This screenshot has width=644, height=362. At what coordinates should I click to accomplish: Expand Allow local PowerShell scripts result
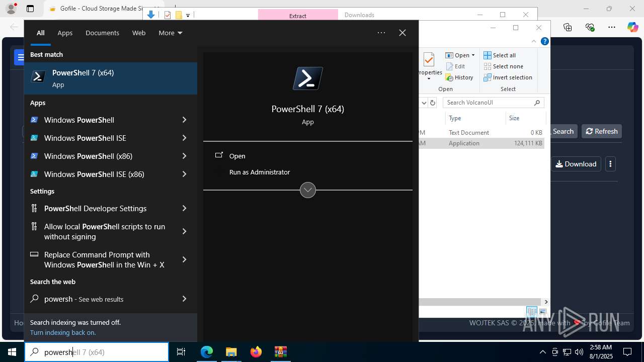click(184, 231)
